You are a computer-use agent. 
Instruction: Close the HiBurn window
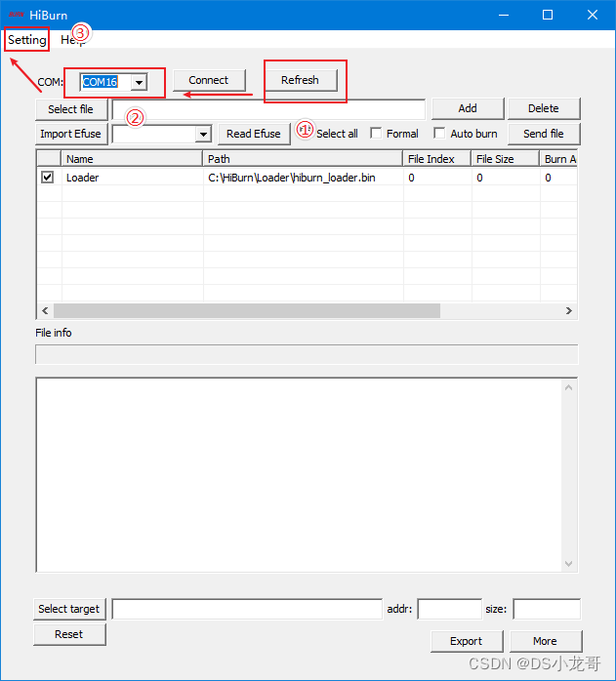pyautogui.click(x=593, y=16)
